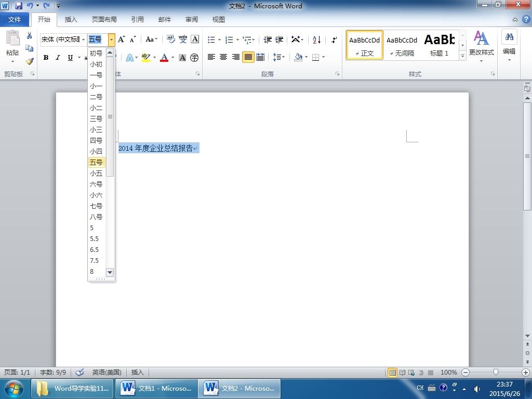
Task: Grow font size with the A up-arrow icon
Action: click(x=122, y=39)
